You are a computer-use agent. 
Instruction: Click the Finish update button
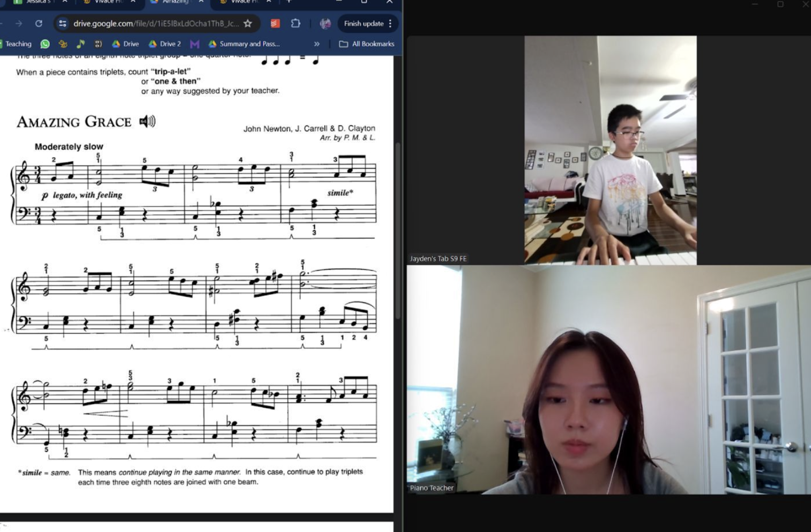coord(363,23)
